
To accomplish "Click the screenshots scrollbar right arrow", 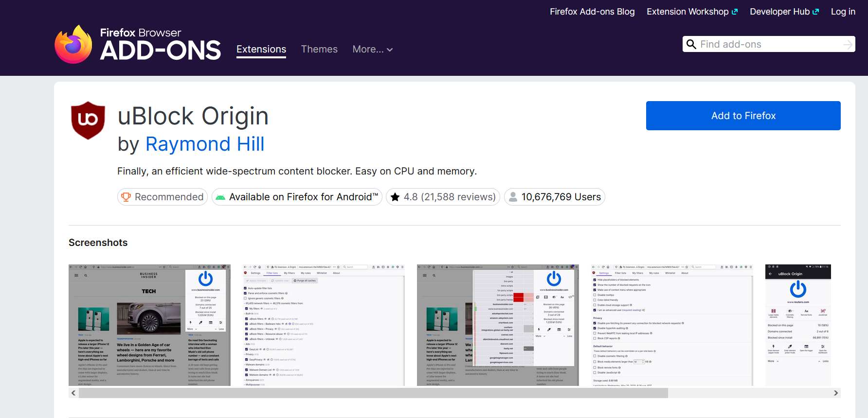I will [835, 393].
